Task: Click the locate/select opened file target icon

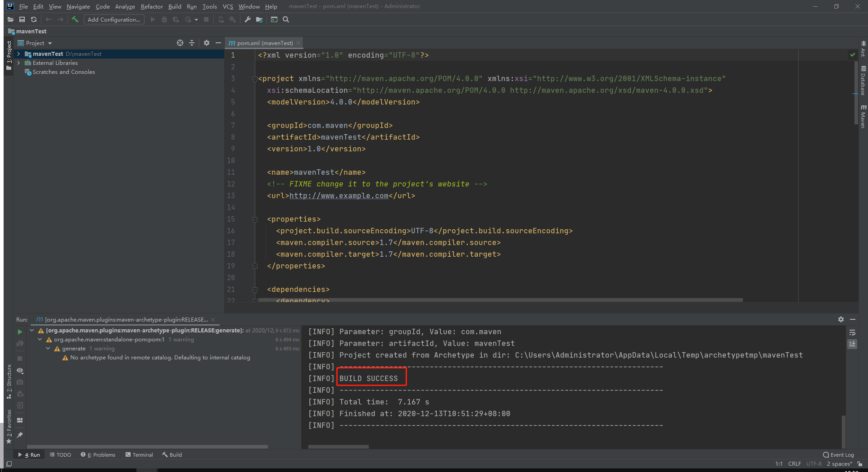Action: point(180,43)
